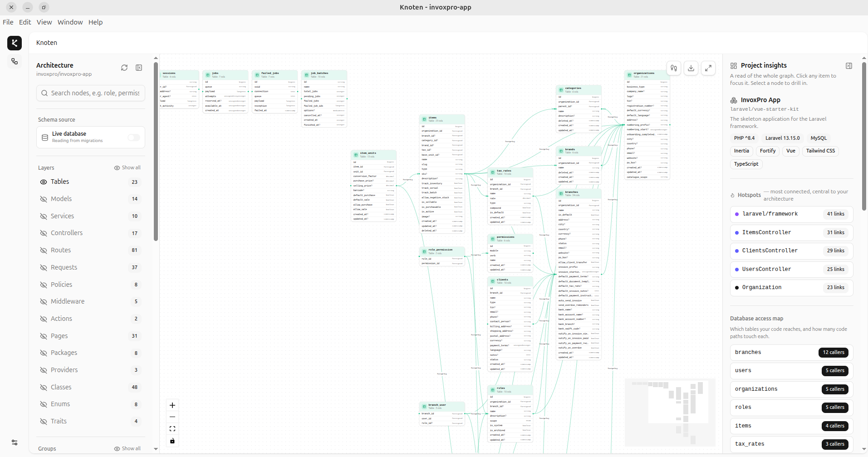Click the search magnifier icon
Screen dimensions: 868x457
pos(44,93)
